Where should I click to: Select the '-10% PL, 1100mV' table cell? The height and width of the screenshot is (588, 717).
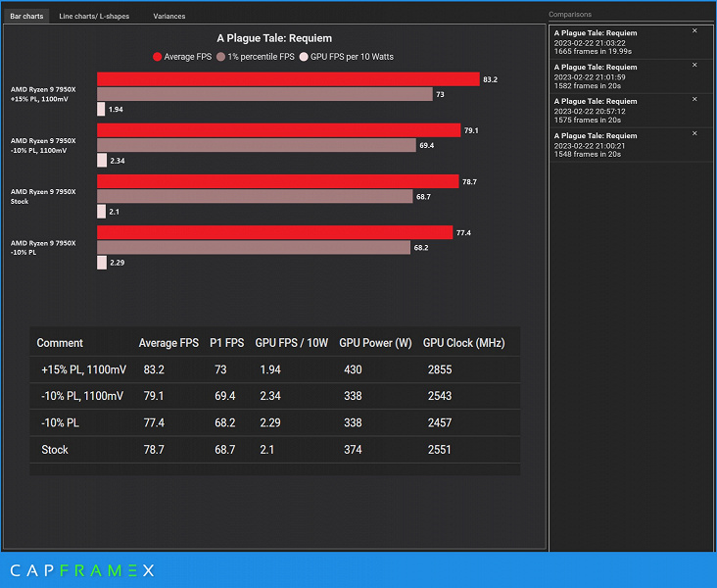pyautogui.click(x=82, y=396)
